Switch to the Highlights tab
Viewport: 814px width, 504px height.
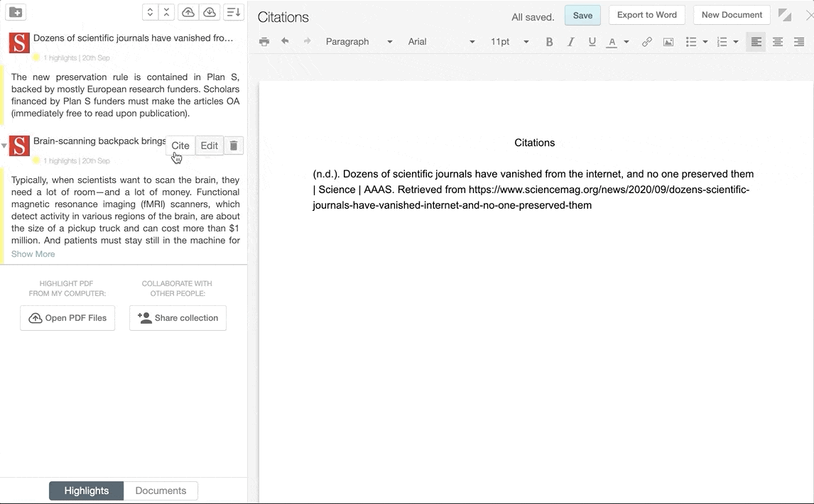pyautogui.click(x=86, y=490)
